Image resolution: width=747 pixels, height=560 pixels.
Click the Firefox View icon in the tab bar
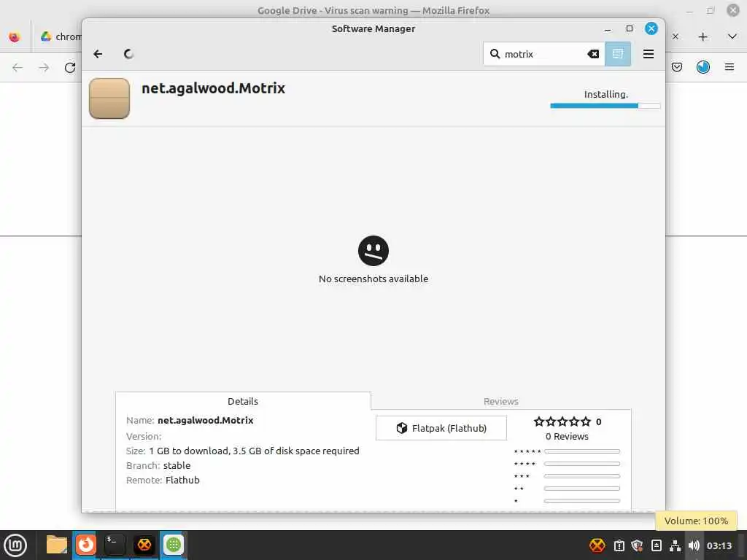pos(15,36)
